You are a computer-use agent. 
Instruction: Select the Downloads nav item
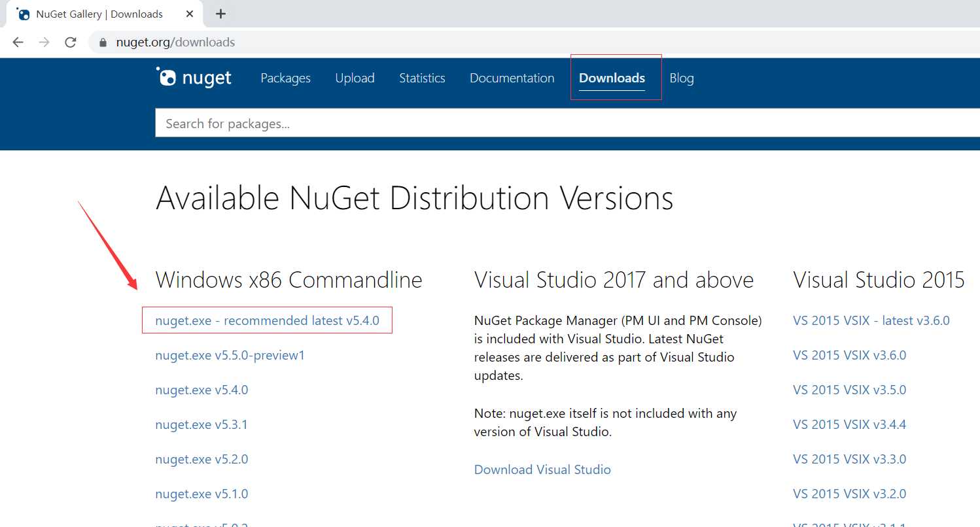[x=612, y=78]
